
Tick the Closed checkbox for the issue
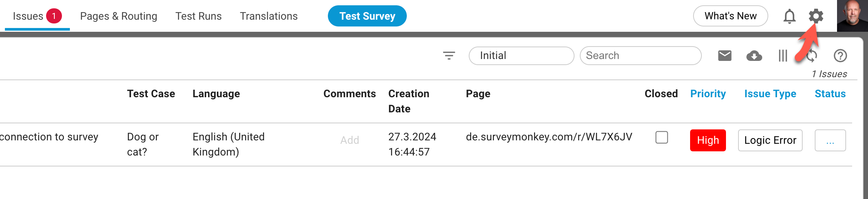[661, 137]
